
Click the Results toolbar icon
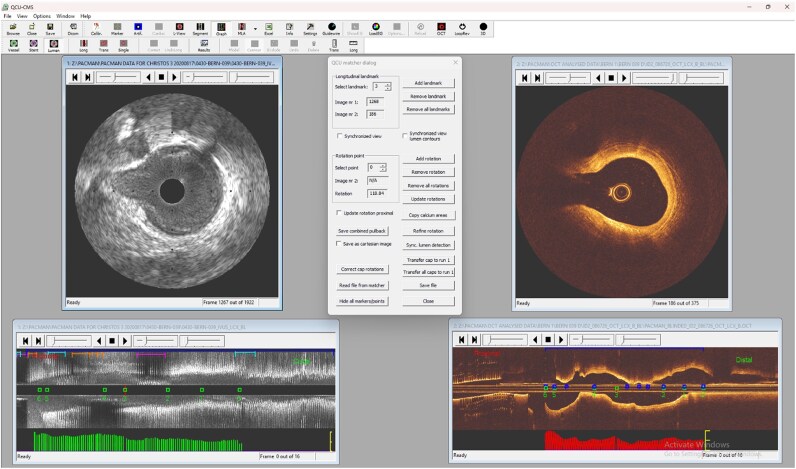204,46
